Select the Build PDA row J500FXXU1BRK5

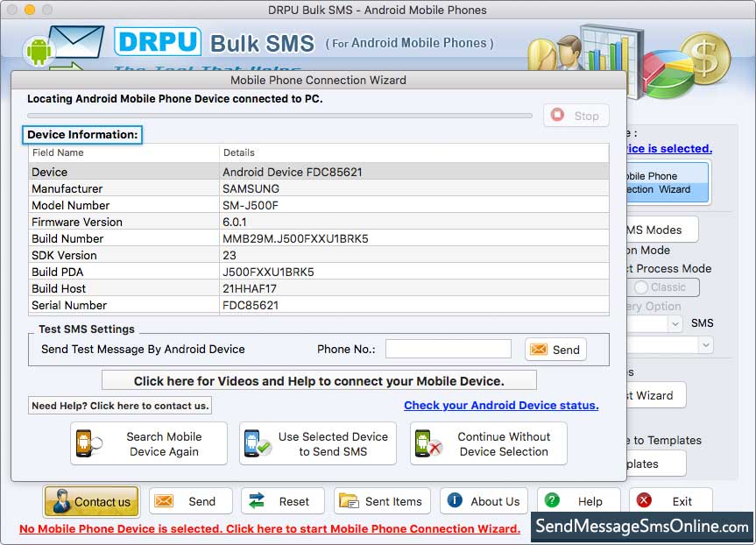tap(319, 272)
